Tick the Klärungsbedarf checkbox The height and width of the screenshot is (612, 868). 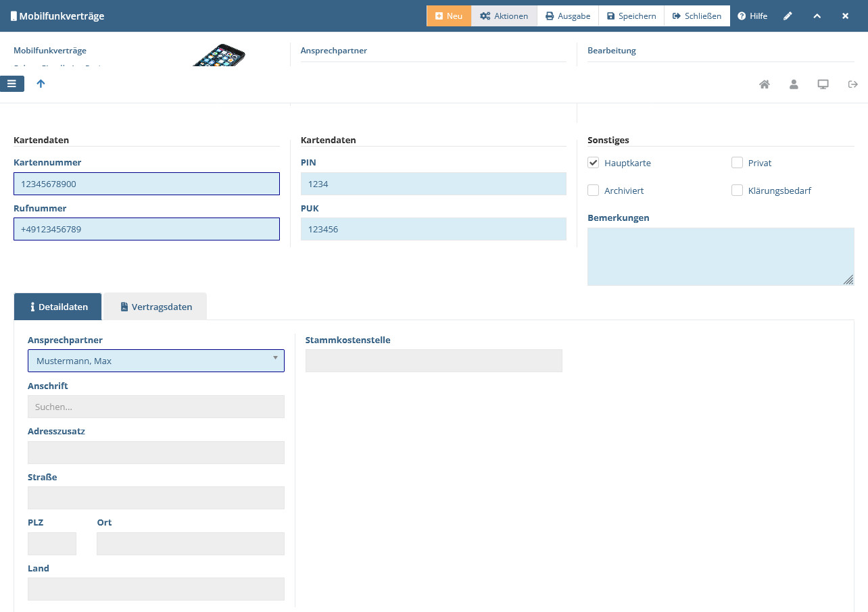pyautogui.click(x=737, y=190)
